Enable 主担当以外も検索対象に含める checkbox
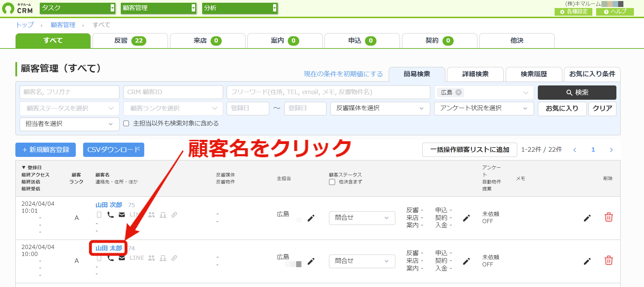644x287 pixels. pyautogui.click(x=126, y=123)
